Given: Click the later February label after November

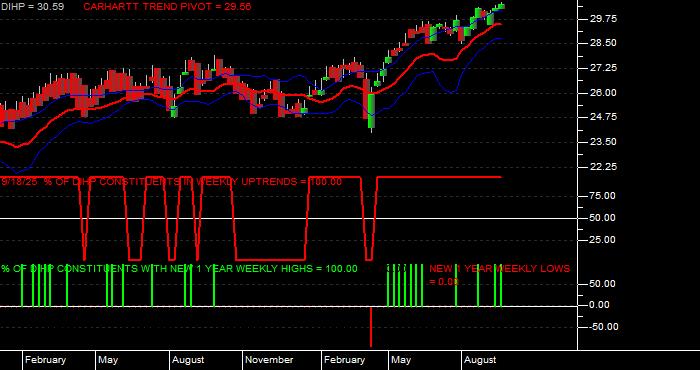Looking at the screenshot, I should pos(344,360).
